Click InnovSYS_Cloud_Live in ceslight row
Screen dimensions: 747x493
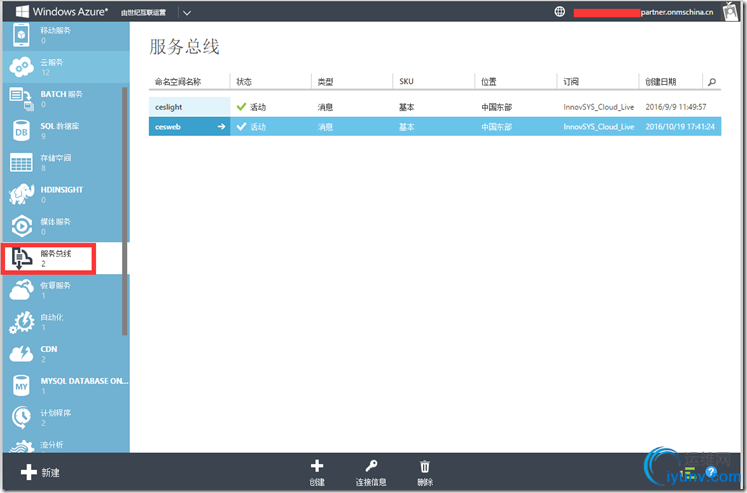tap(598, 107)
